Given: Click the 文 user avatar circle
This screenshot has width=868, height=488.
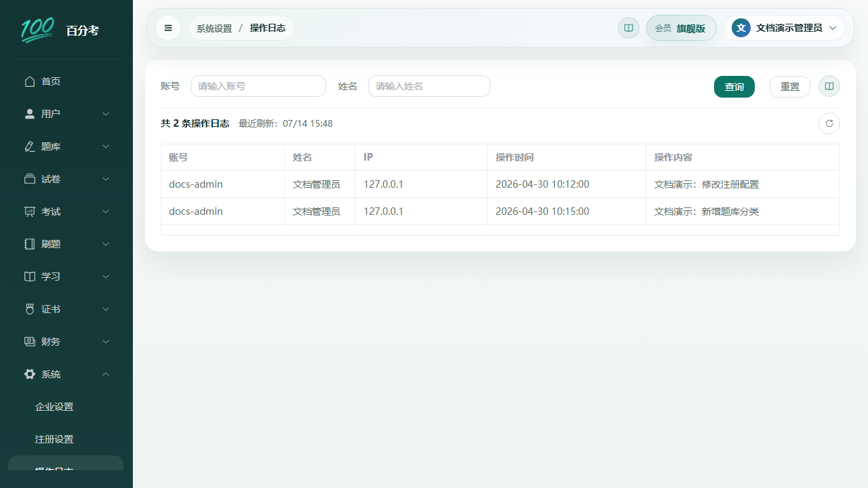Looking at the screenshot, I should pos(741,28).
